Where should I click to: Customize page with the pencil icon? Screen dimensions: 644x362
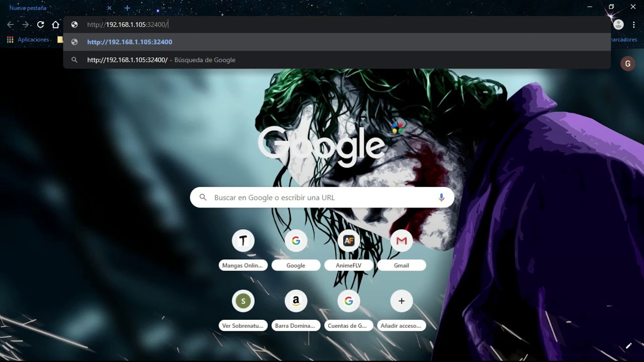pyautogui.click(x=628, y=346)
